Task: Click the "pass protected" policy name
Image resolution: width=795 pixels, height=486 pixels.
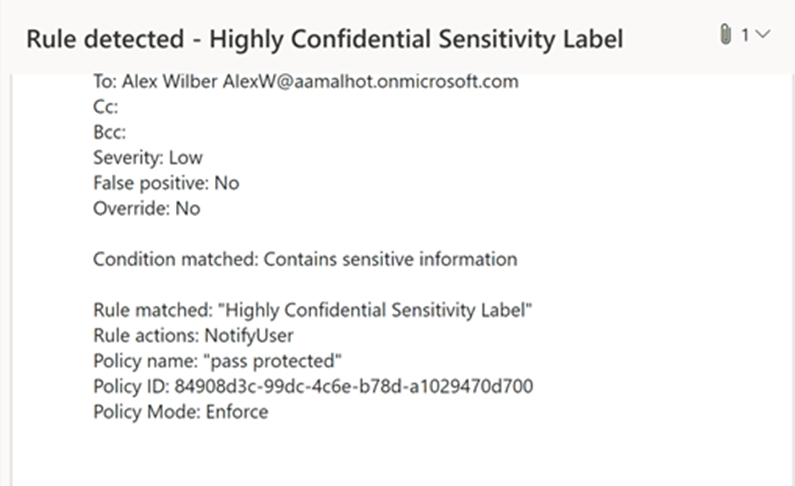Action: pyautogui.click(x=272, y=361)
